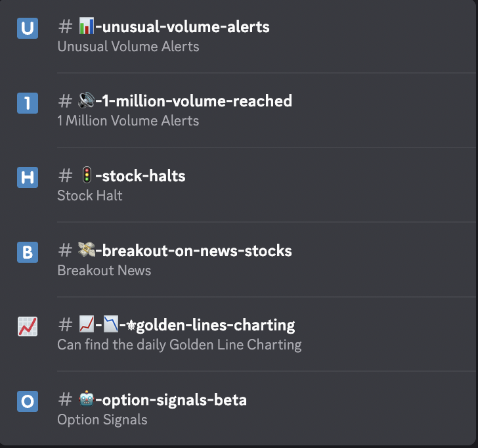
Task: Click the flying money emoji in breakout-on-news-stocks
Action: pos(87,250)
